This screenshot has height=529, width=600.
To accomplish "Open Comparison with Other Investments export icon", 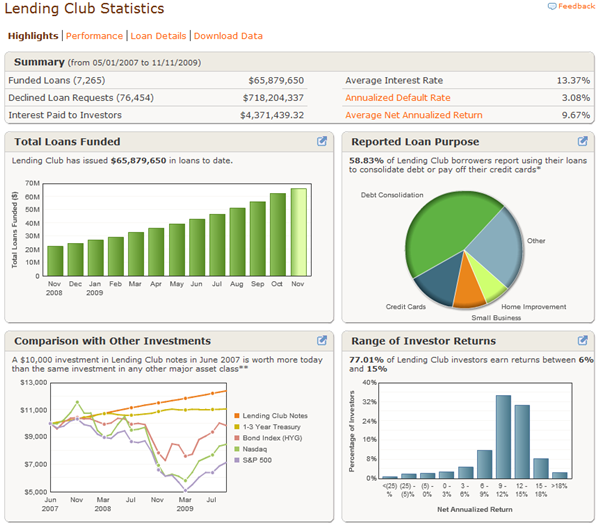I will (x=322, y=340).
